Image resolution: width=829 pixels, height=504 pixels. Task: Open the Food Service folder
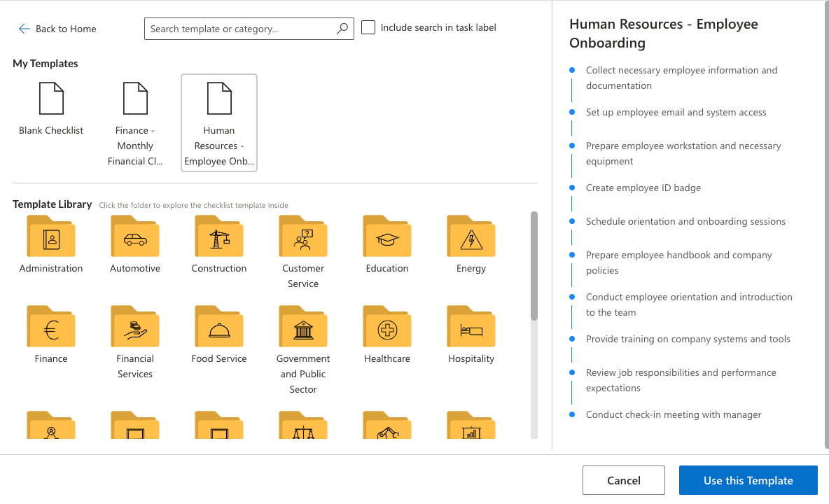219,328
